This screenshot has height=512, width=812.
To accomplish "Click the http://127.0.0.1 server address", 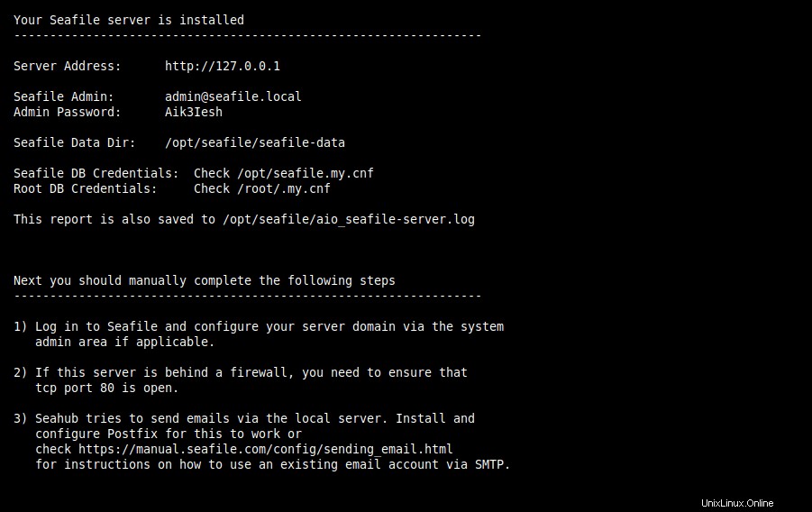I will [229, 66].
